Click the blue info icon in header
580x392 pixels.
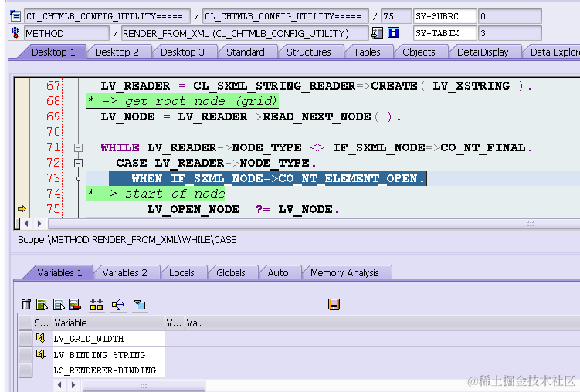[393, 33]
